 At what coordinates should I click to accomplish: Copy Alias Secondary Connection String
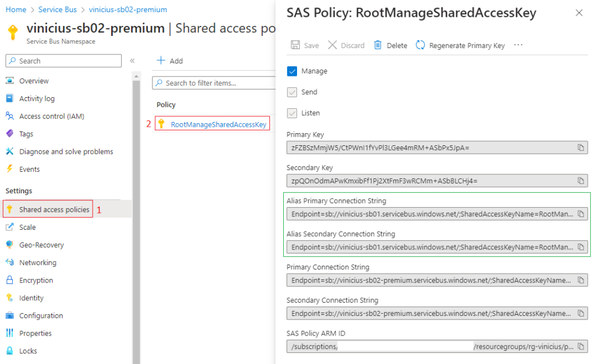coord(580,247)
